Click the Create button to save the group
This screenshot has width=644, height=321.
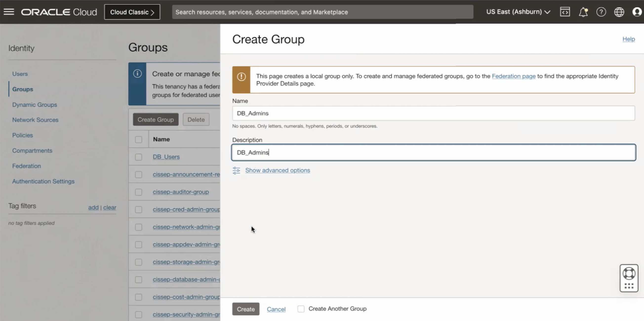(245, 309)
